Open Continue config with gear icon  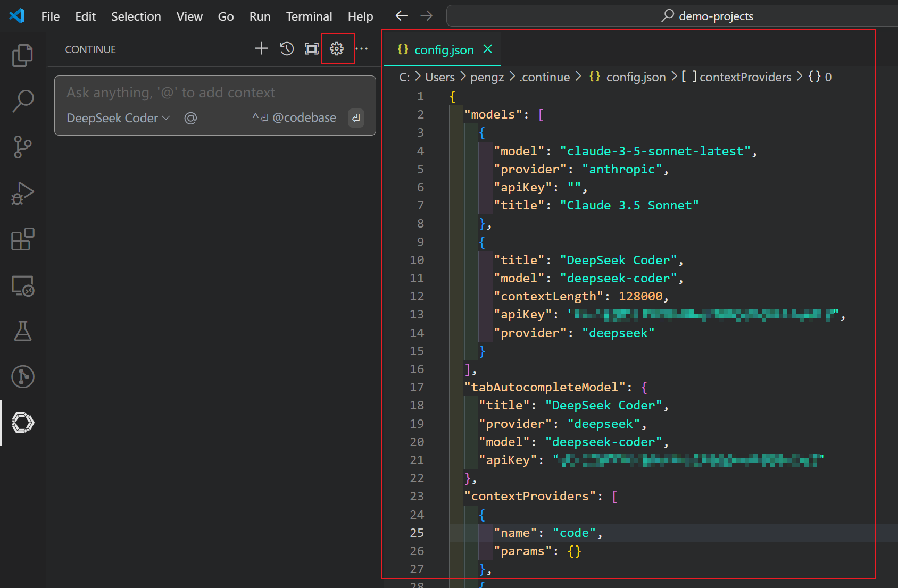pos(337,49)
